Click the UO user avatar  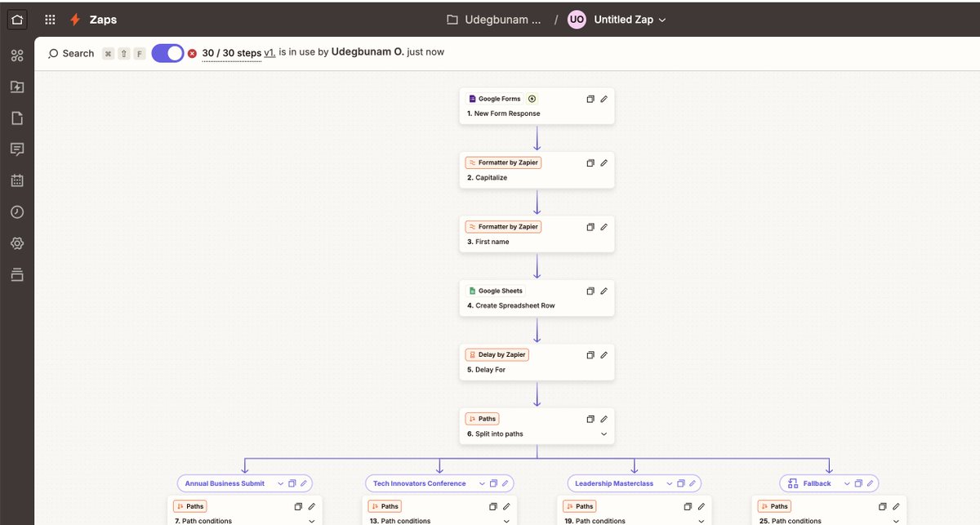pos(577,20)
